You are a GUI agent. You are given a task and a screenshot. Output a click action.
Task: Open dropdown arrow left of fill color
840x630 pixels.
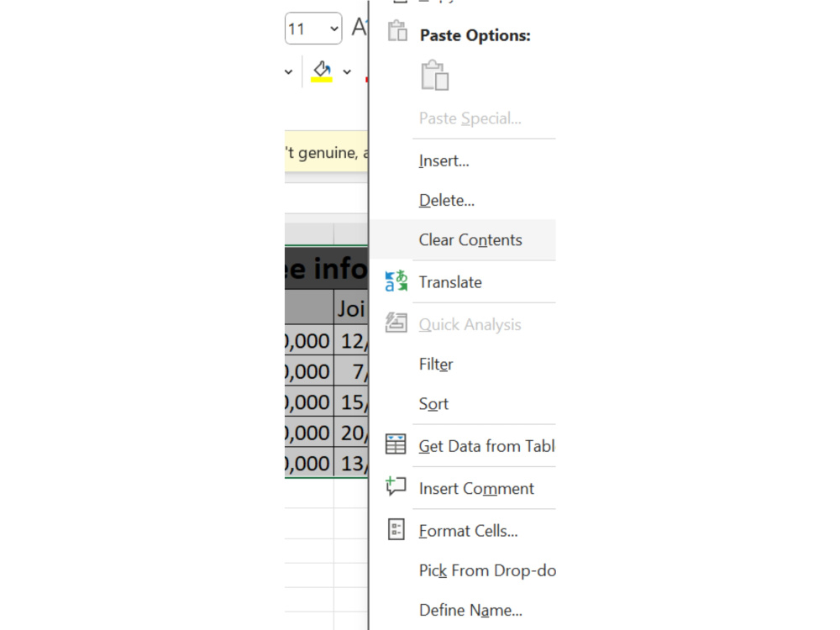click(x=289, y=71)
